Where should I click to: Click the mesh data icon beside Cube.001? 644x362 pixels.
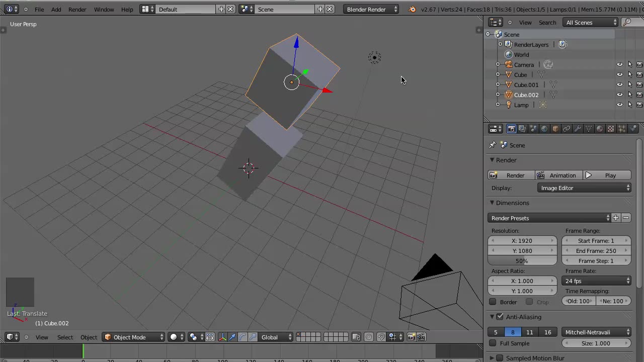553,84
